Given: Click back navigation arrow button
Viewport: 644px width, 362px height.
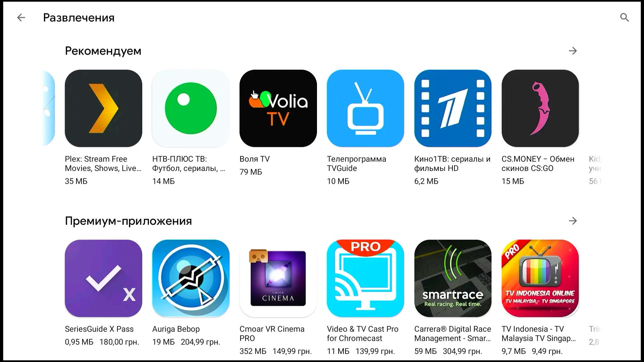Looking at the screenshot, I should (x=21, y=17).
